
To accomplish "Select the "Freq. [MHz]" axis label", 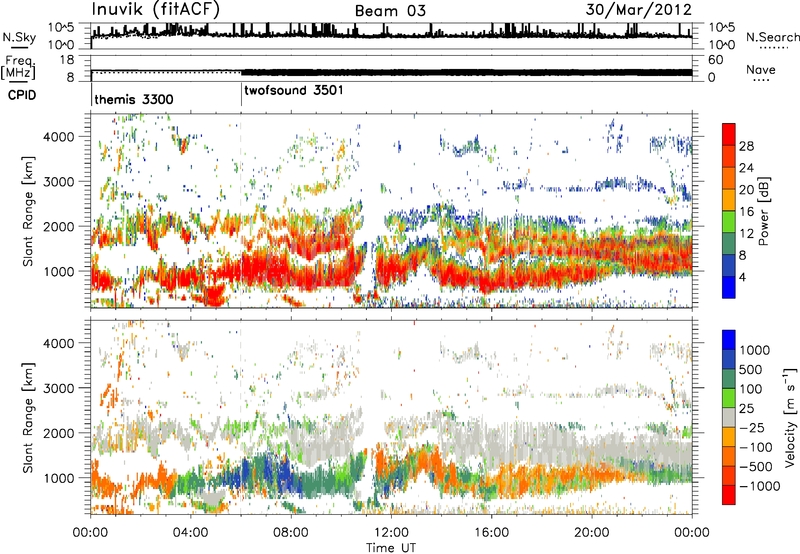I will pos(18,68).
